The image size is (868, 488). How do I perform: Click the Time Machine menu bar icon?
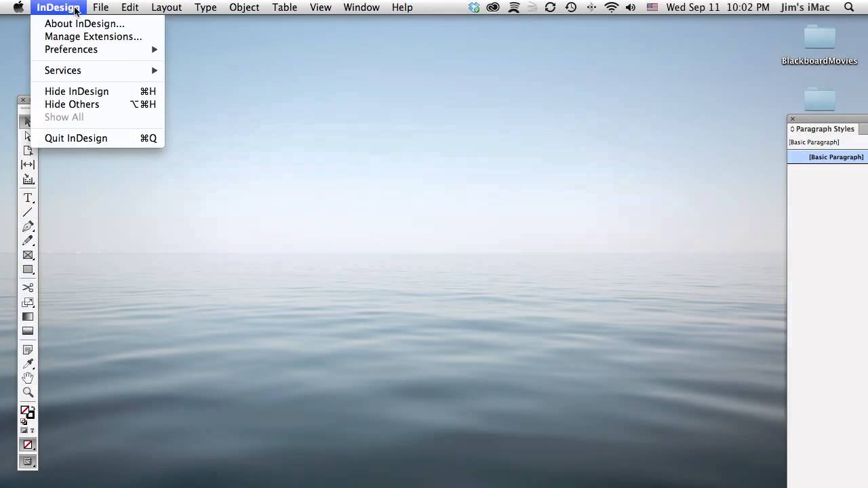[571, 7]
